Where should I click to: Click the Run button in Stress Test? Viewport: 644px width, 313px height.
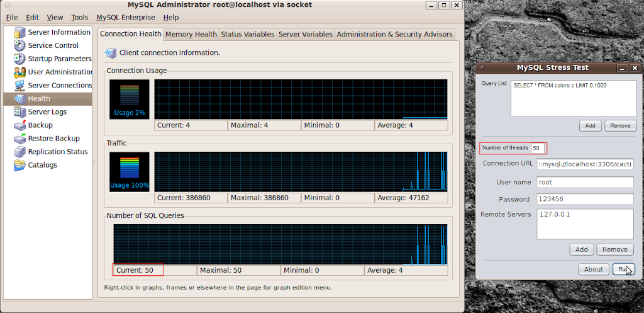click(x=623, y=270)
